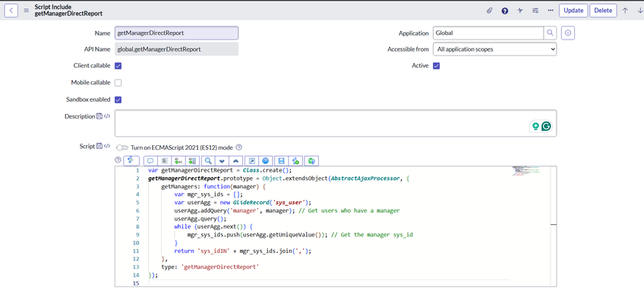Click Script field save icon
Screen dimensions: 644x294
click(x=99, y=146)
